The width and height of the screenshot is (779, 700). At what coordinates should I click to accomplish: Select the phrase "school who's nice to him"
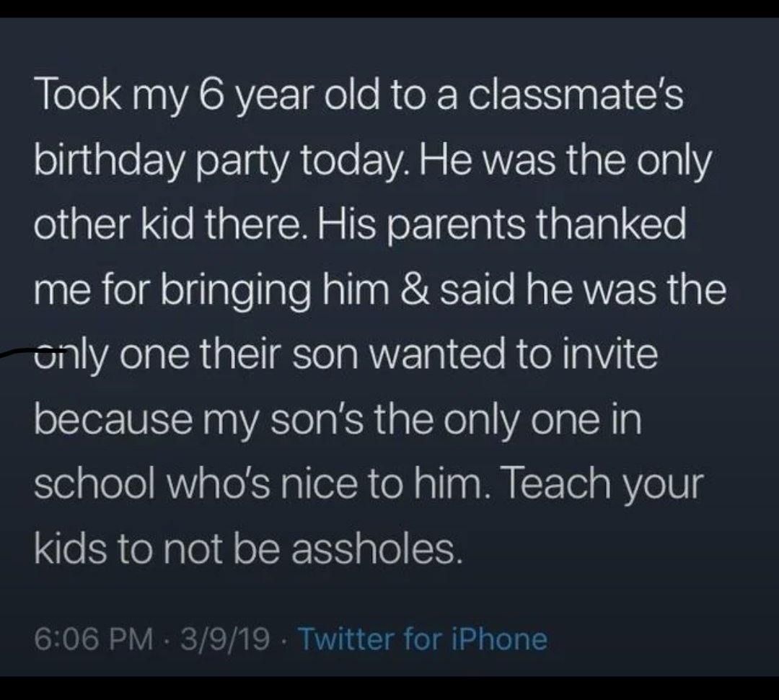258,485
